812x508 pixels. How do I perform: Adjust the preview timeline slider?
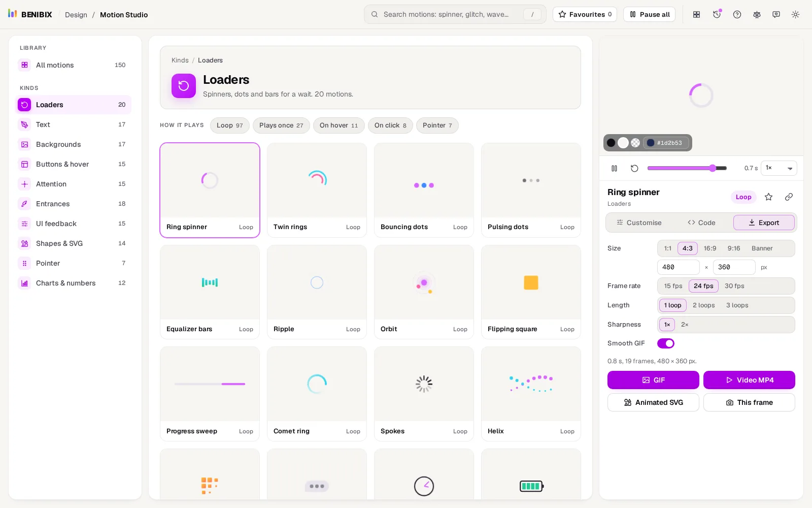tap(687, 168)
